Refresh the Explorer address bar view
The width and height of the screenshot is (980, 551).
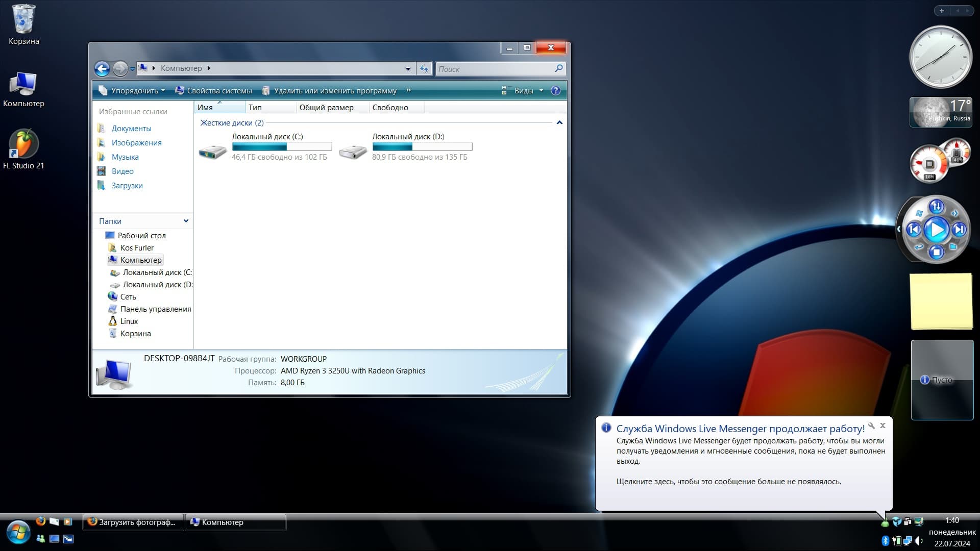click(424, 68)
